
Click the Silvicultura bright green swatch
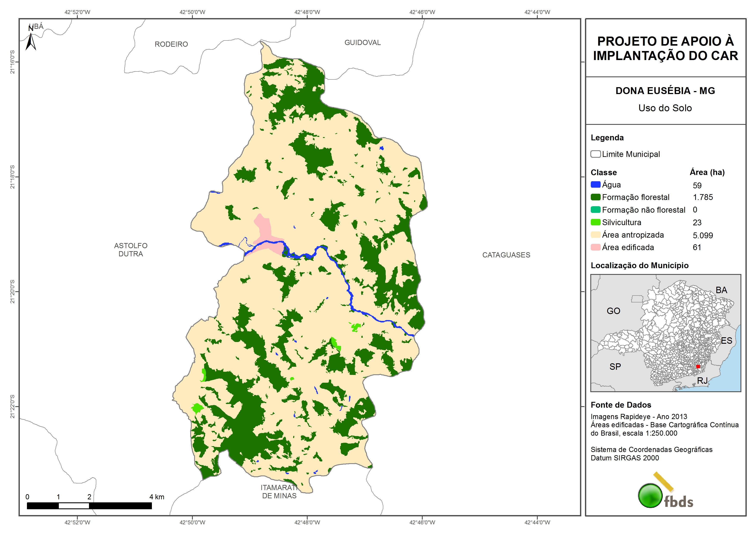click(x=595, y=222)
